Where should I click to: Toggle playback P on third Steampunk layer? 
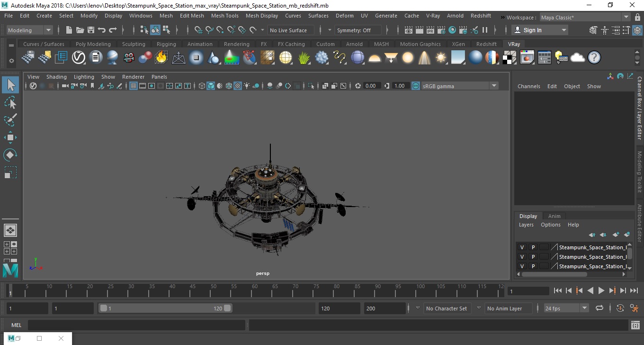pos(533,266)
